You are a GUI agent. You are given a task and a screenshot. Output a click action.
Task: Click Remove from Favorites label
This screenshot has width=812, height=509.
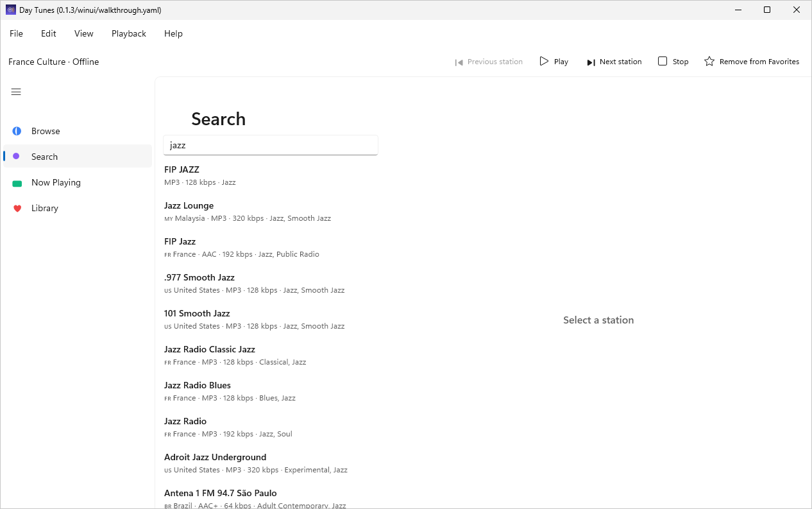click(759, 62)
